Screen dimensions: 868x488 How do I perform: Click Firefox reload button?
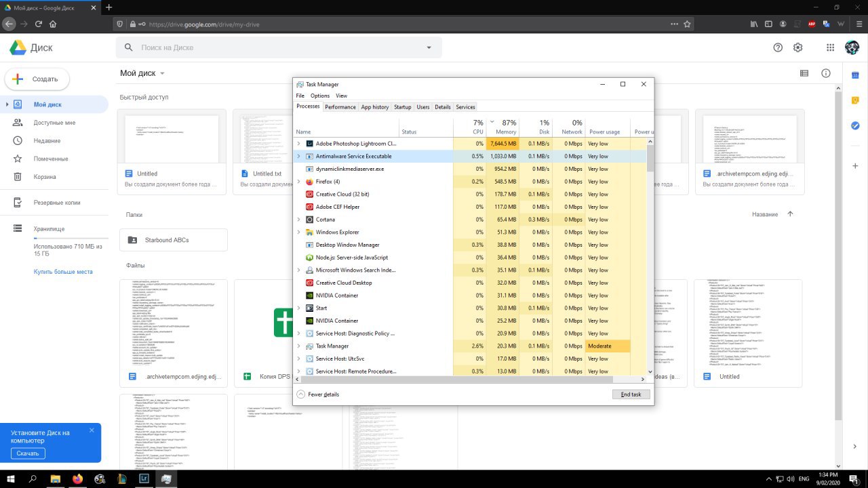39,24
